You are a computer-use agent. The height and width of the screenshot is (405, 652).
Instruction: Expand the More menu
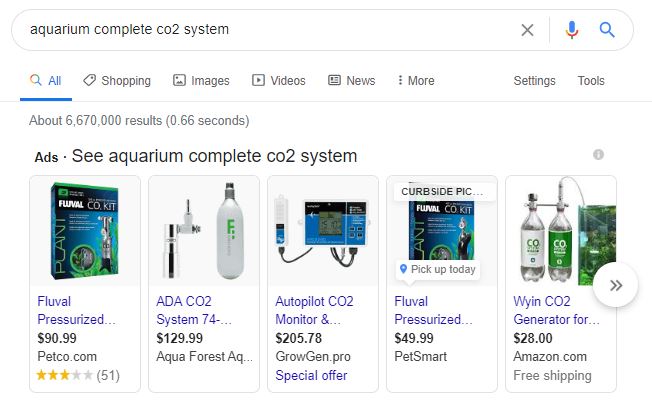tap(416, 81)
